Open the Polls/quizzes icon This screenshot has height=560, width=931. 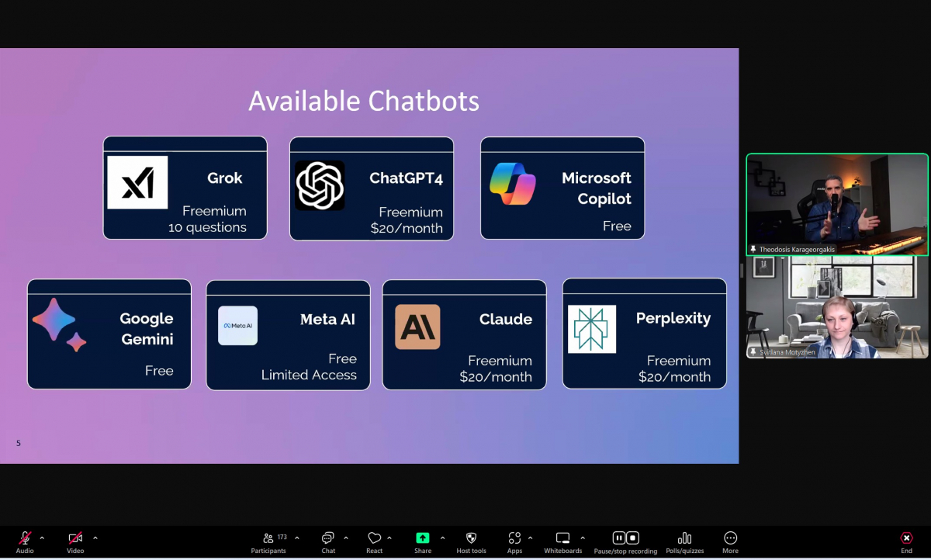[684, 538]
